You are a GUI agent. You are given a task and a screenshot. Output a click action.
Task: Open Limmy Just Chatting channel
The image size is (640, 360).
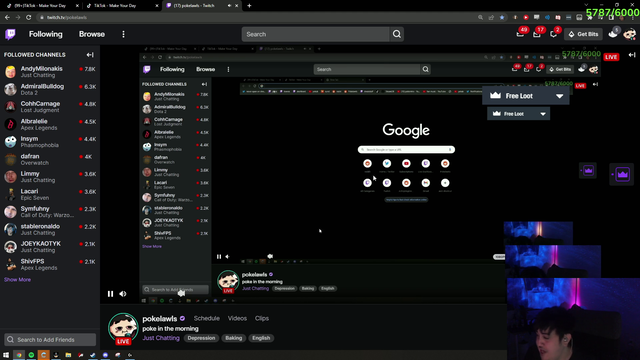click(x=50, y=177)
